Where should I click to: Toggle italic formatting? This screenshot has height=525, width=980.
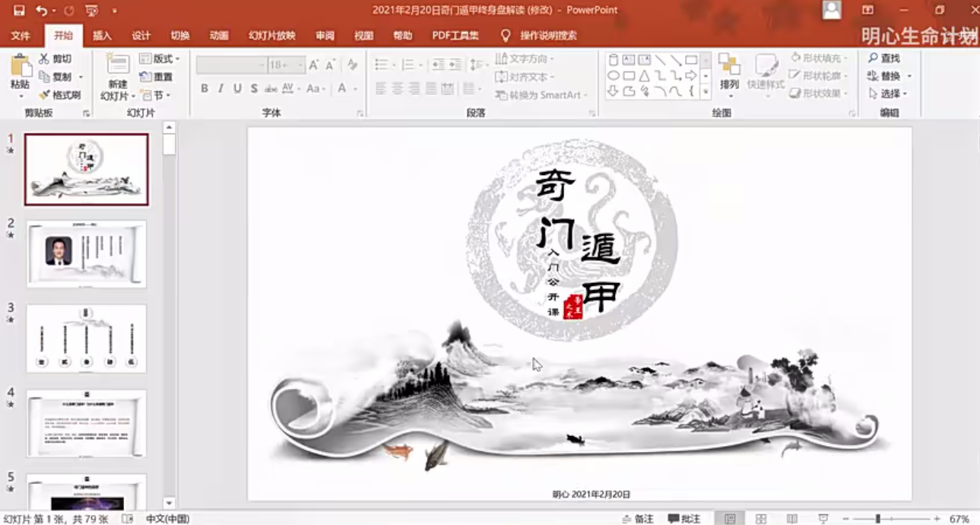(220, 87)
